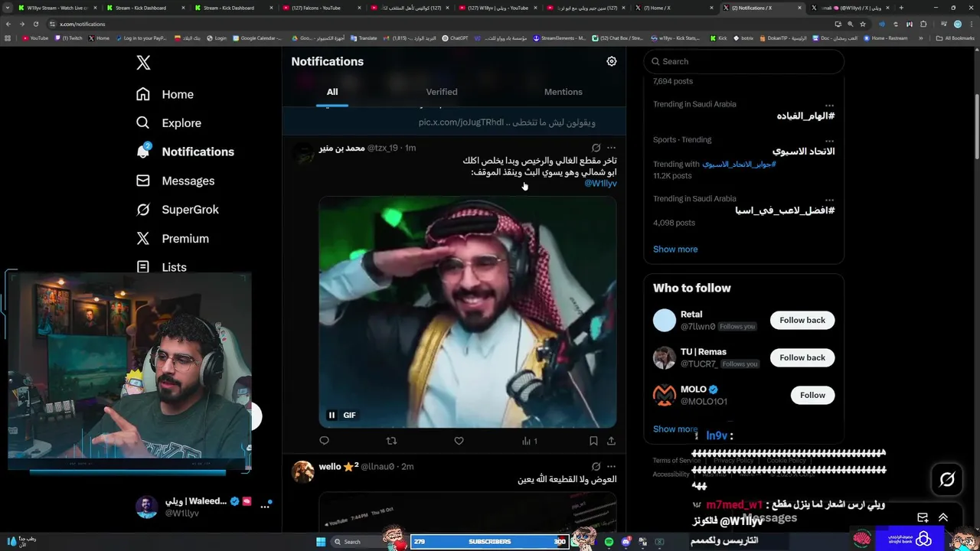Open the saluting man GIF
Screen dimensions: 980x551
pos(468,311)
